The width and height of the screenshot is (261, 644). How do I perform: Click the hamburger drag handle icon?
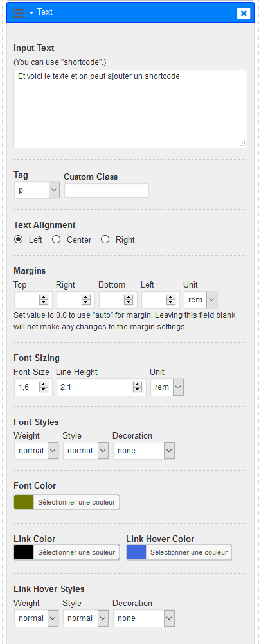pos(19,13)
